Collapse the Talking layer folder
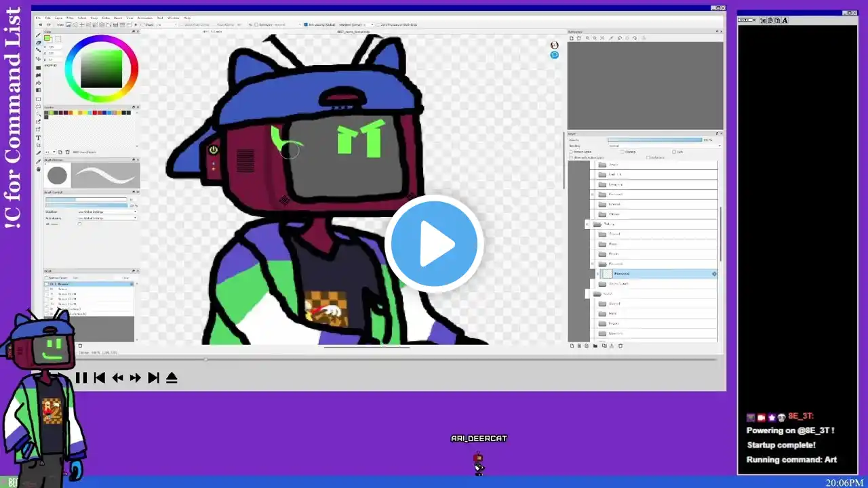 587,224
